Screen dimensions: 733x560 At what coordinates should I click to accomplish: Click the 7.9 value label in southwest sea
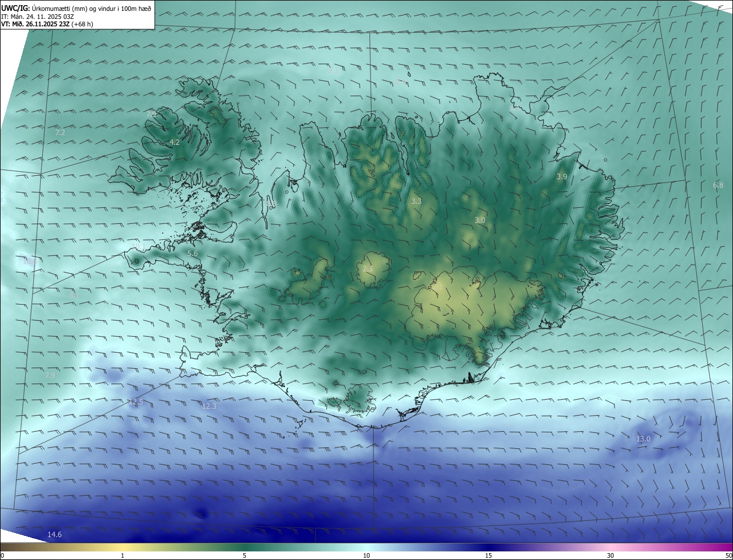pyautogui.click(x=50, y=375)
